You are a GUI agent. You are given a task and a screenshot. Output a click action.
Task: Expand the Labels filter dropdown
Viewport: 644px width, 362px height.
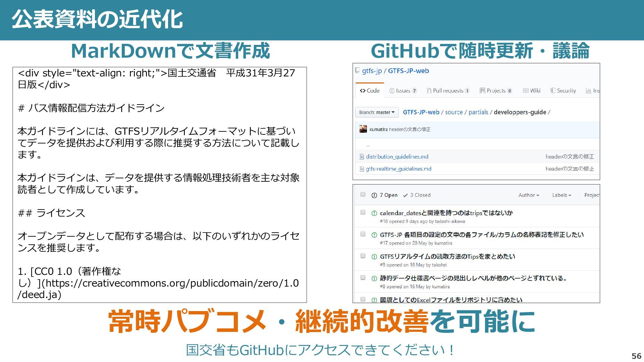pos(561,195)
